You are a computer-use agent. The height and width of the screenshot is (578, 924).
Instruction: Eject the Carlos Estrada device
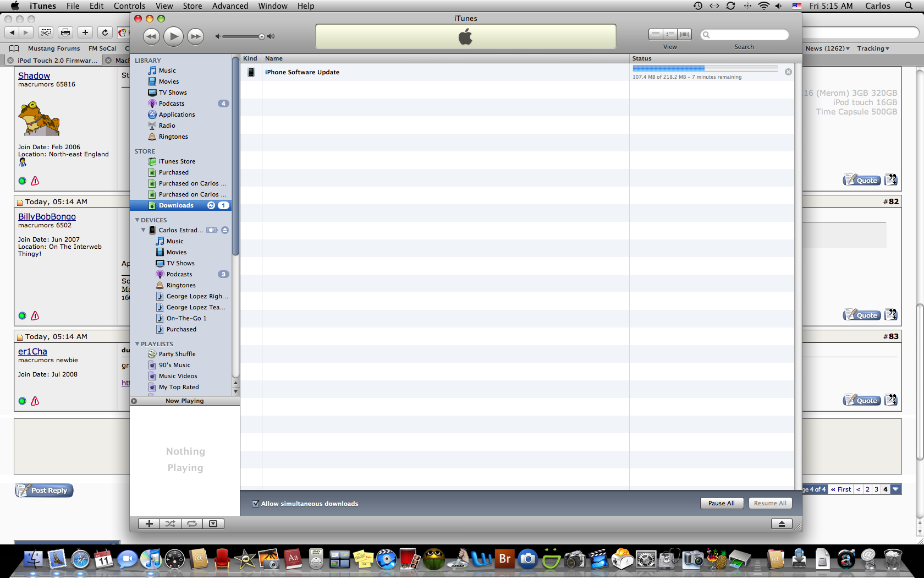pyautogui.click(x=225, y=230)
